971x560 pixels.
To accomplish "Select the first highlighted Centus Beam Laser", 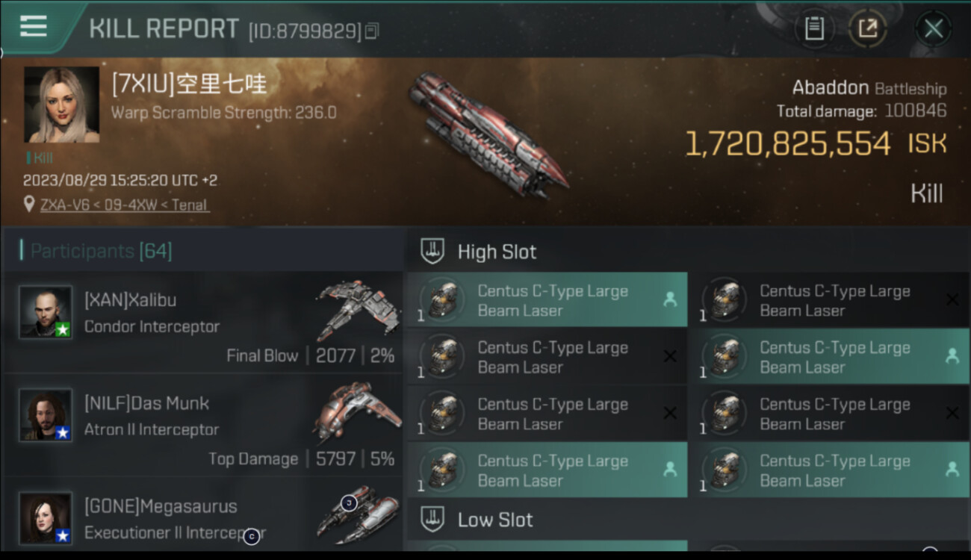I will tap(547, 300).
